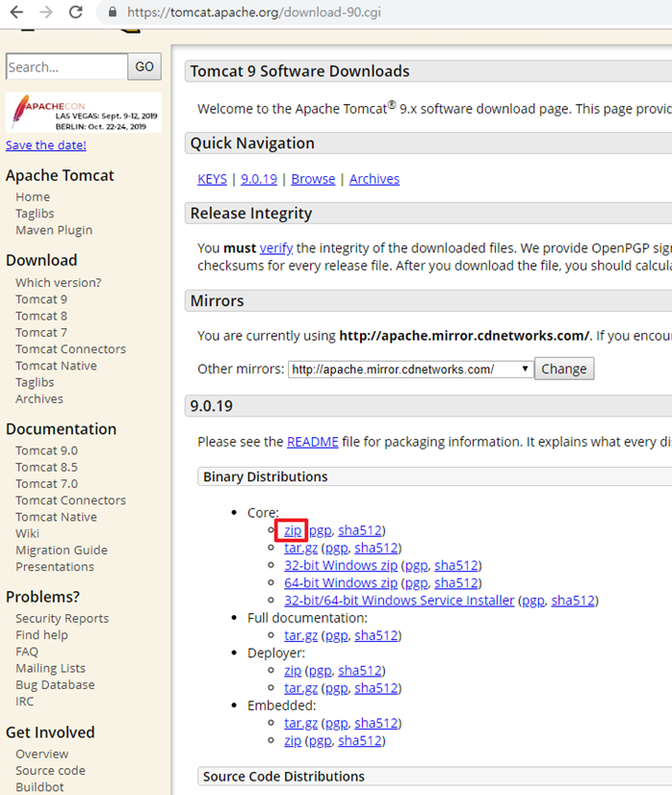Open the Buildbot sidebar link
Viewport: 672px width, 795px height.
pyautogui.click(x=40, y=787)
